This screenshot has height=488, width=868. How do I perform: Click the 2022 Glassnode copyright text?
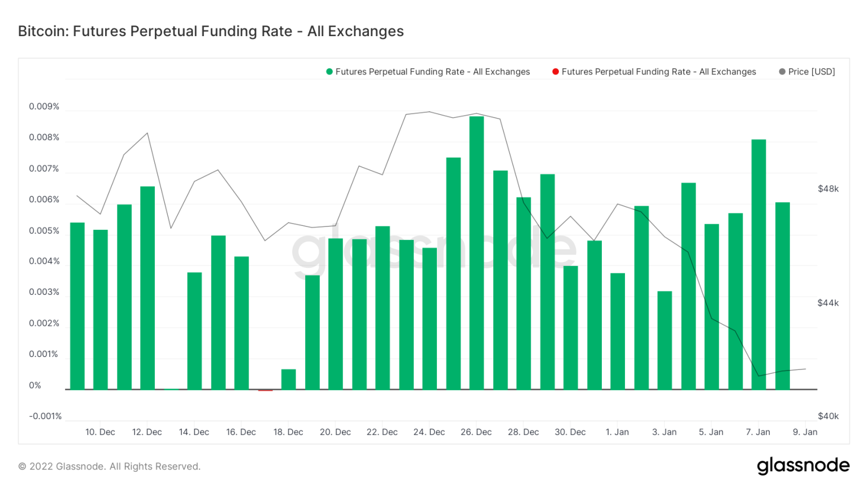tap(109, 467)
